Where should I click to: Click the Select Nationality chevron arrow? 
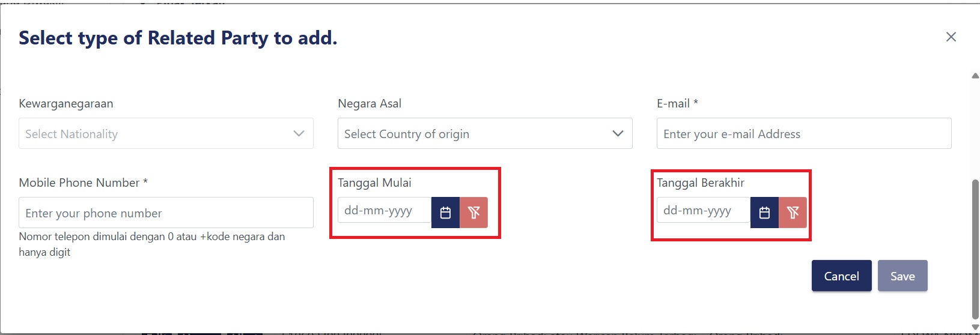[299, 133]
